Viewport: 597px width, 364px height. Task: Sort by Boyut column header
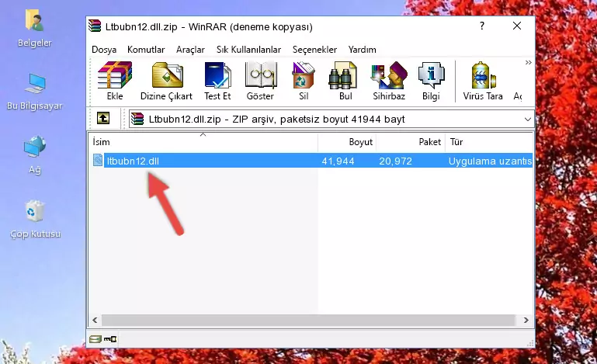[347, 141]
